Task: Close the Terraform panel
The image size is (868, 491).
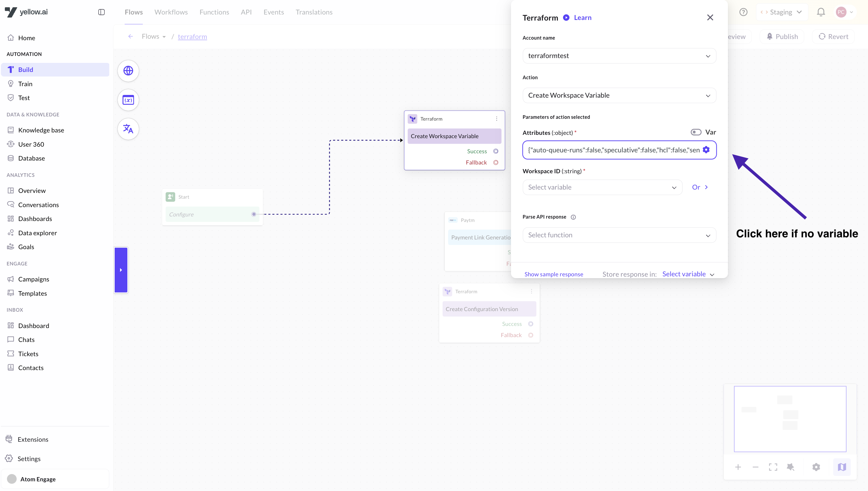Action: 710,18
